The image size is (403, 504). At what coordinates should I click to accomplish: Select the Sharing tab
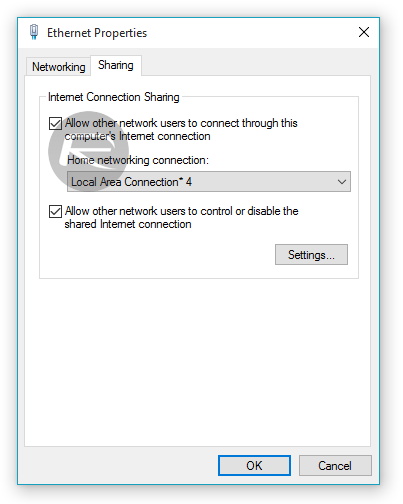[116, 65]
